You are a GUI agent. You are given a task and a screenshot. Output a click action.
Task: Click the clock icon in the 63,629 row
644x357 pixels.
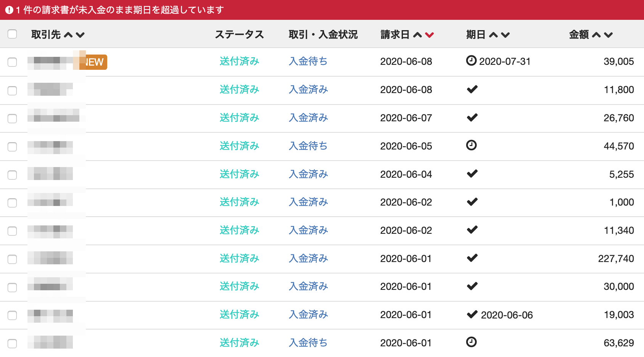point(471,342)
